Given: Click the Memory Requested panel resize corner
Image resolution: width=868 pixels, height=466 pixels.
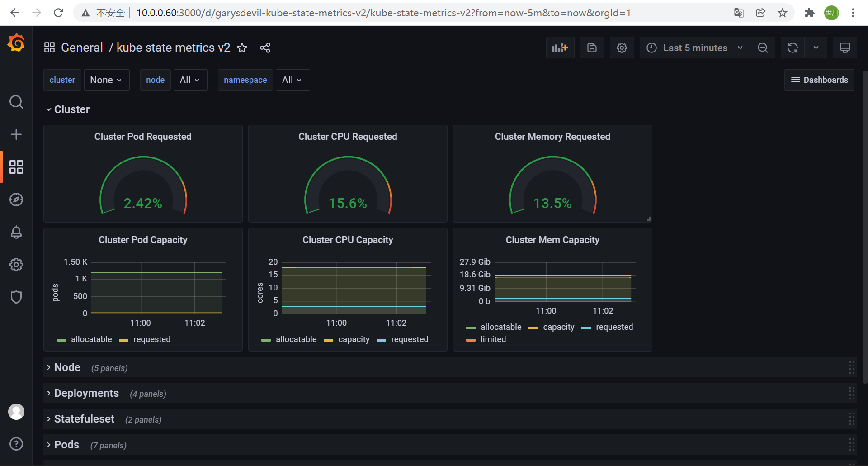Looking at the screenshot, I should [x=649, y=219].
